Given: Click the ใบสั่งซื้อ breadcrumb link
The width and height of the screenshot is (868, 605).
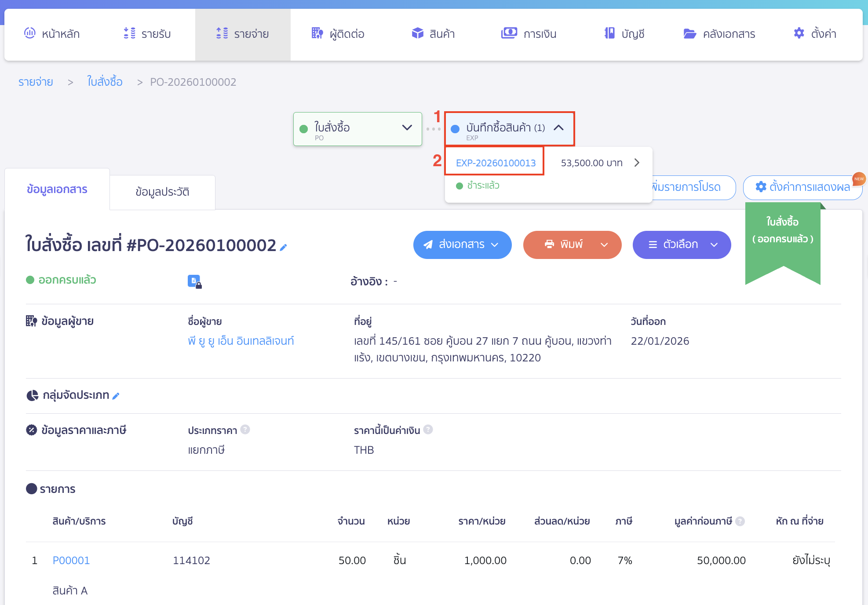Looking at the screenshot, I should coord(105,82).
